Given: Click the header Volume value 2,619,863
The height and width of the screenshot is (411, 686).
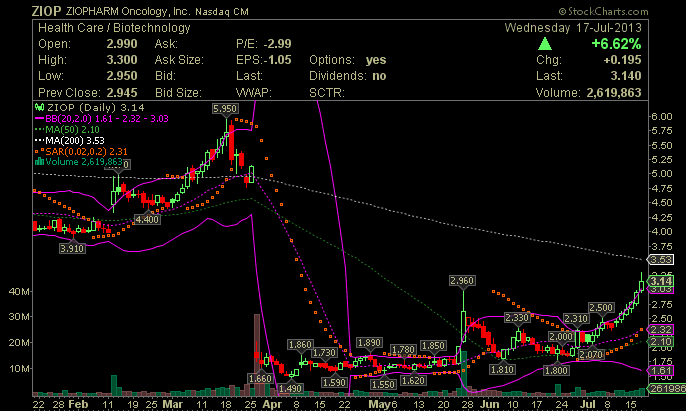Looking at the screenshot, I should (x=614, y=93).
